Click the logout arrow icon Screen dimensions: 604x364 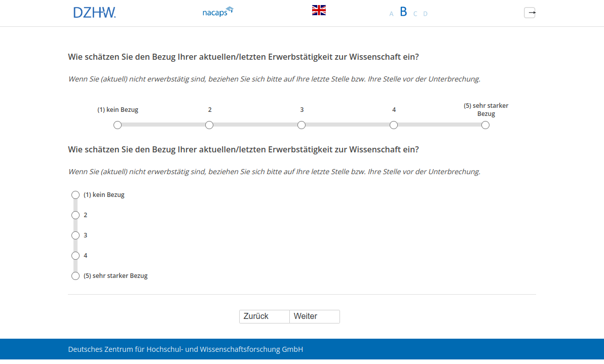(530, 13)
